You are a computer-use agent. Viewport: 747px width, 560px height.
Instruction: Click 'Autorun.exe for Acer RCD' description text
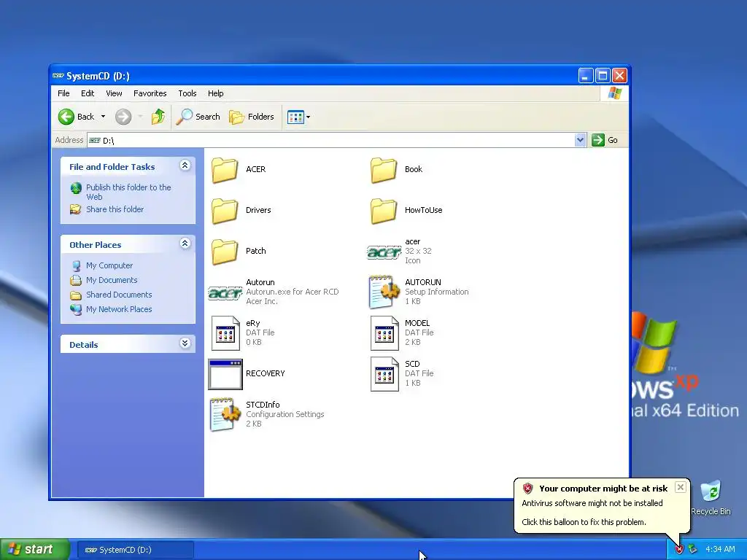pos(292,292)
